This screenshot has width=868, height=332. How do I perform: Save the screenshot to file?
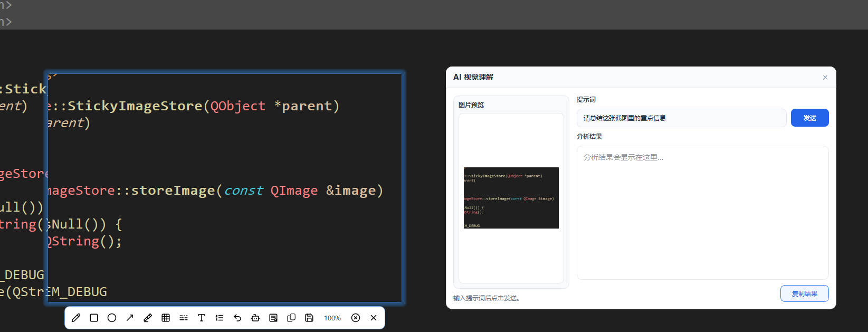click(309, 318)
